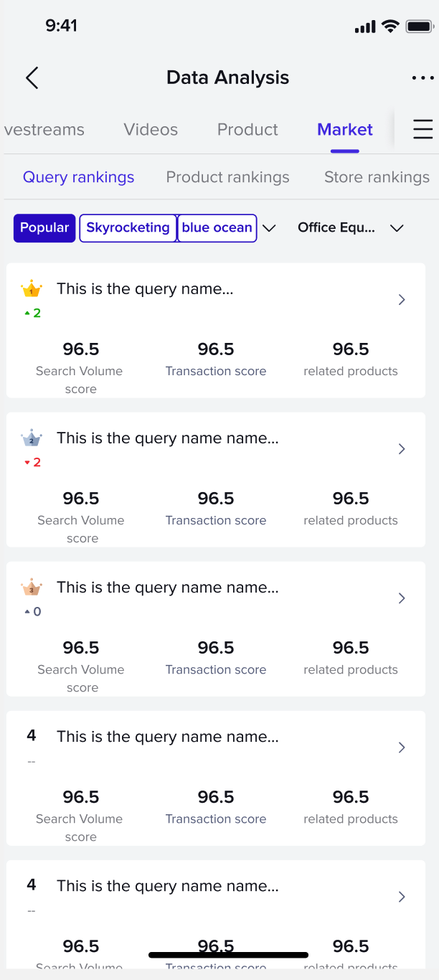Tap the silver crown rank 2 icon
Image resolution: width=439 pixels, height=980 pixels.
point(32,438)
